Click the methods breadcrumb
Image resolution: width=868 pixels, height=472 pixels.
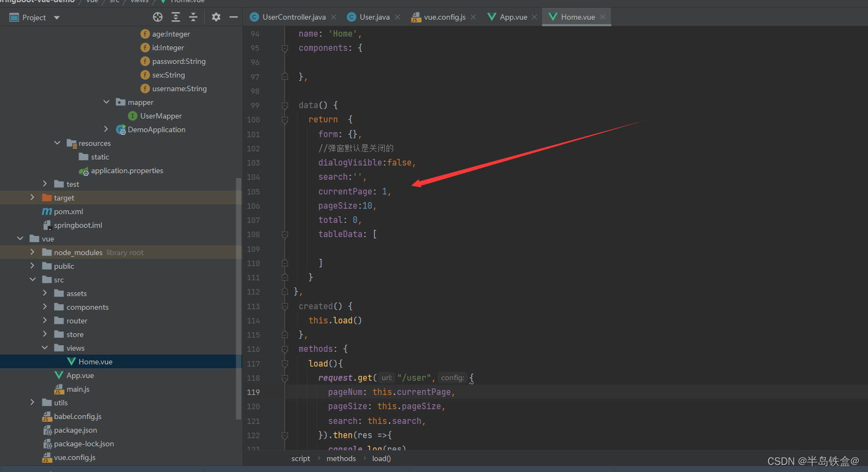341,459
